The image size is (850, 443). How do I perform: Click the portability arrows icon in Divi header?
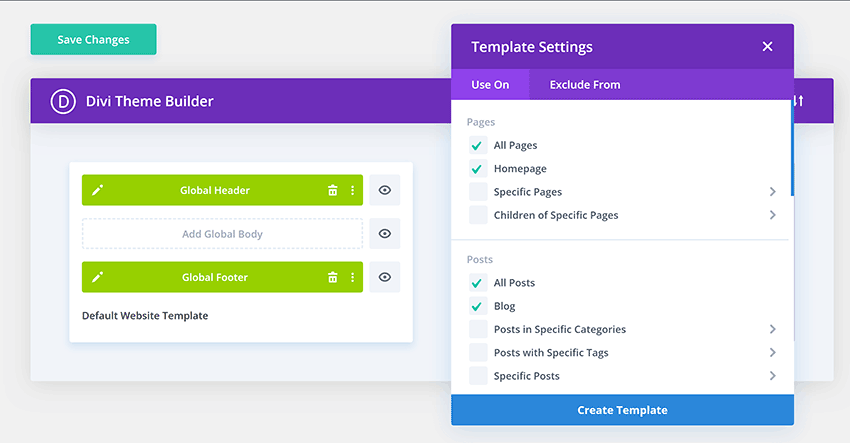[x=799, y=101]
